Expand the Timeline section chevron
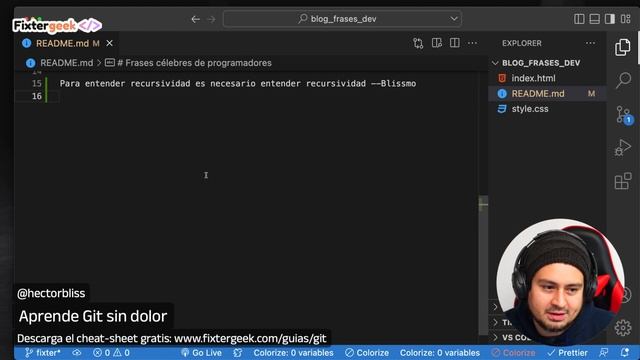Screen dimensions: 640x360 [x=495, y=322]
